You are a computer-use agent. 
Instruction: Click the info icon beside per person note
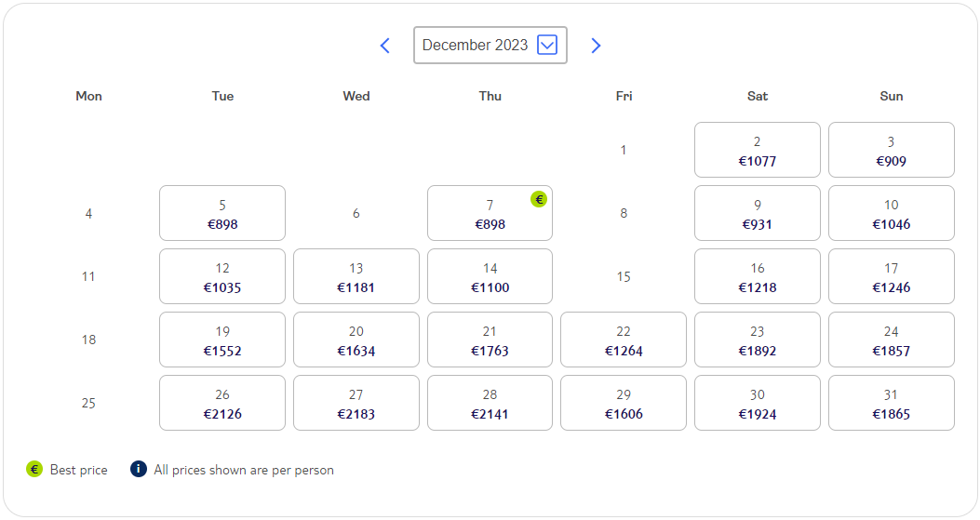pyautogui.click(x=138, y=469)
